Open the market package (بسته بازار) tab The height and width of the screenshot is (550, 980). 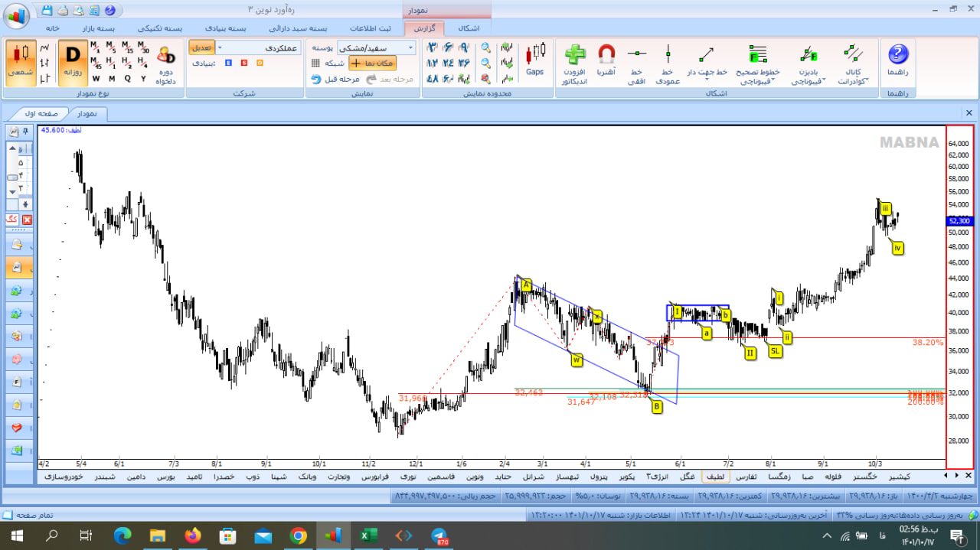tap(99, 28)
